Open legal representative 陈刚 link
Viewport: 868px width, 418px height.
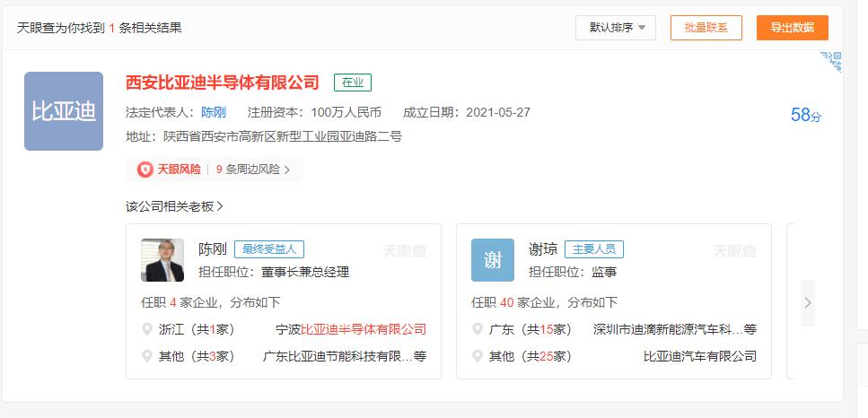[214, 113]
